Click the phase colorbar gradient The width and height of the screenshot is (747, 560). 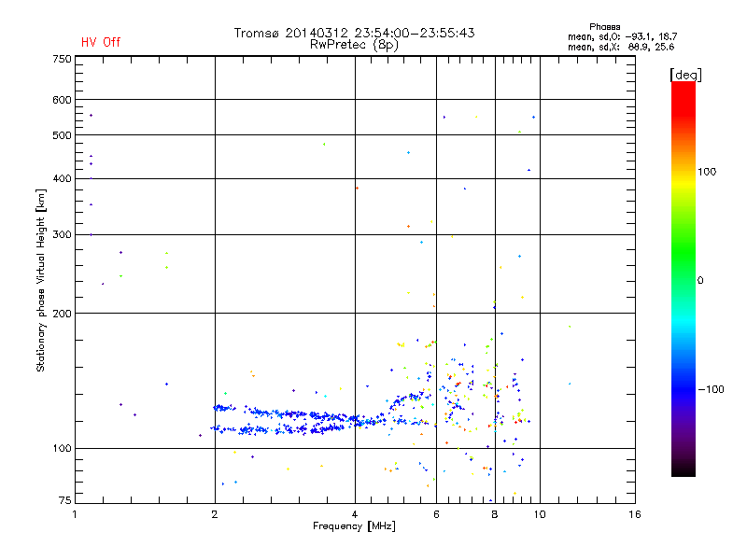click(684, 278)
